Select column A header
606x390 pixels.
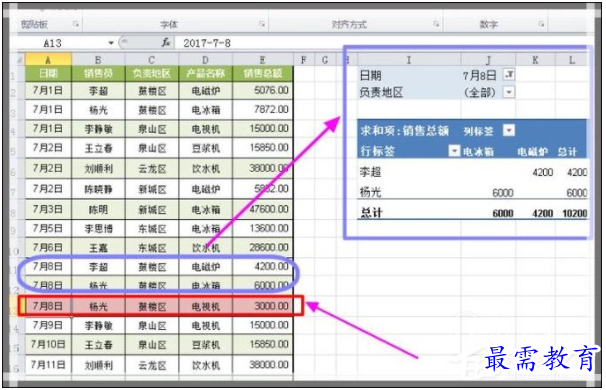48,60
